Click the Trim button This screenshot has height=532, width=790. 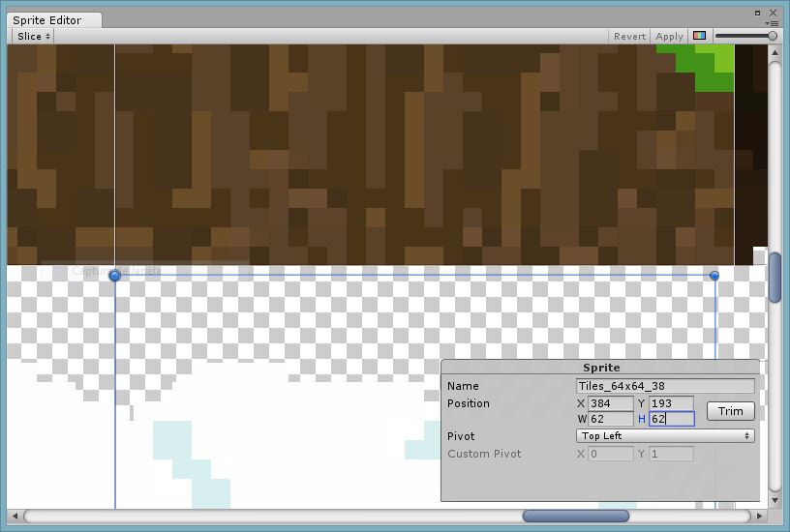click(x=731, y=411)
